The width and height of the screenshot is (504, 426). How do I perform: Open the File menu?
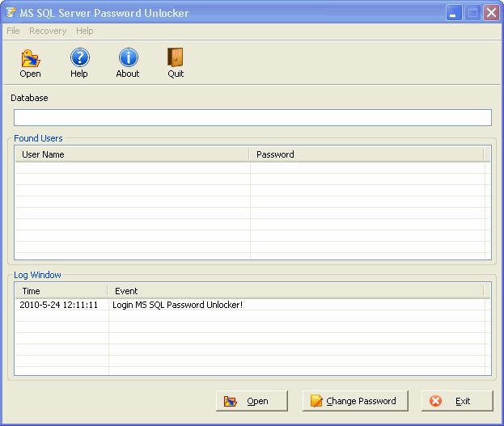point(13,31)
